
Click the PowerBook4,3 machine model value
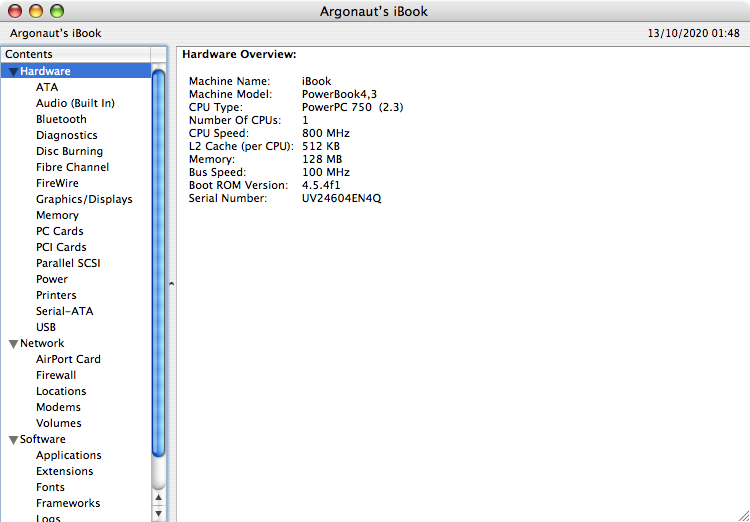pyautogui.click(x=340, y=94)
